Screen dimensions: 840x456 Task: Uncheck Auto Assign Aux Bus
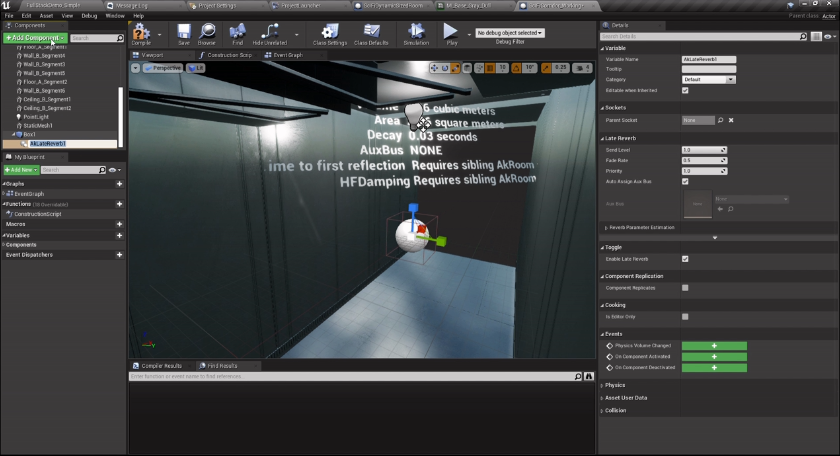685,181
